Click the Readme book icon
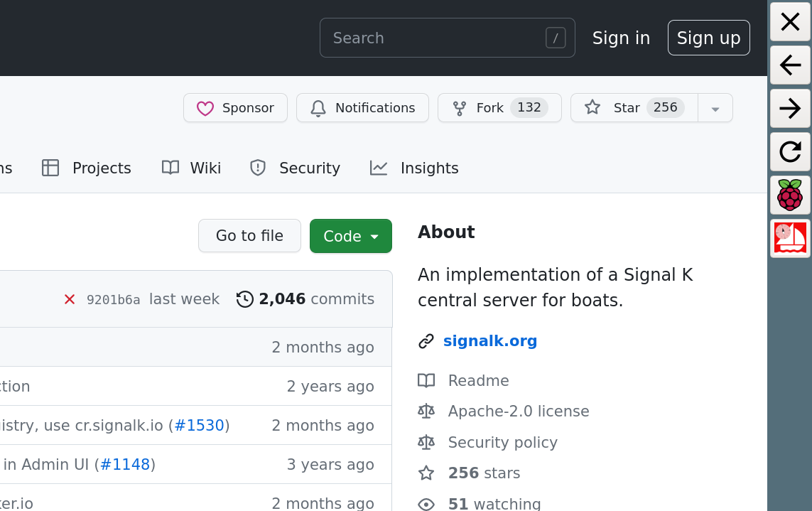Viewport: 812px width, 511px height. coord(426,380)
